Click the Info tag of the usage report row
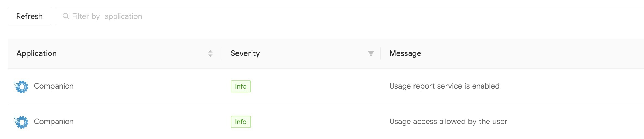 click(x=241, y=86)
